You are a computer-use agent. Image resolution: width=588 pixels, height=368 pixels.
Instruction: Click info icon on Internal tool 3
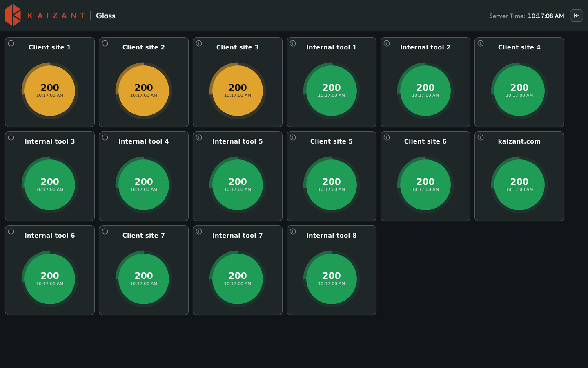point(11,137)
